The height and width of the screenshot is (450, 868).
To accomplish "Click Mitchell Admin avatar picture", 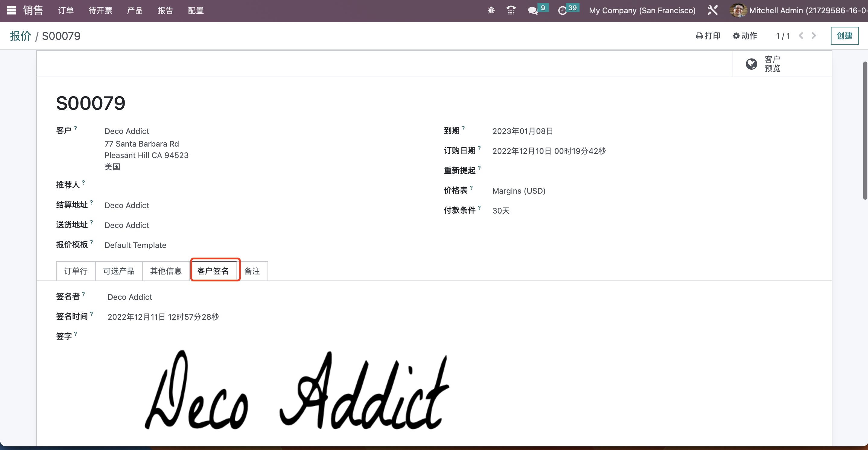I will click(738, 11).
